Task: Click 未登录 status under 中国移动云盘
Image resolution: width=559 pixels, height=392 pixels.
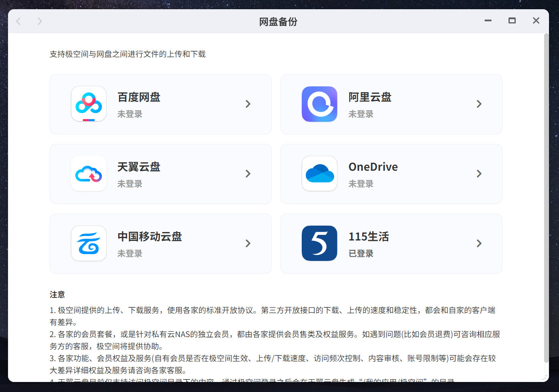Action: [130, 254]
